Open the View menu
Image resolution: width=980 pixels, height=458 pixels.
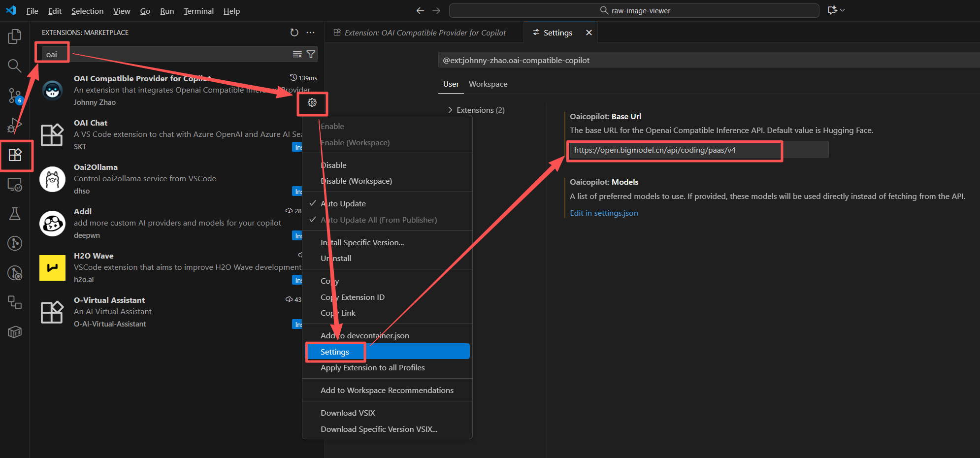coord(122,11)
